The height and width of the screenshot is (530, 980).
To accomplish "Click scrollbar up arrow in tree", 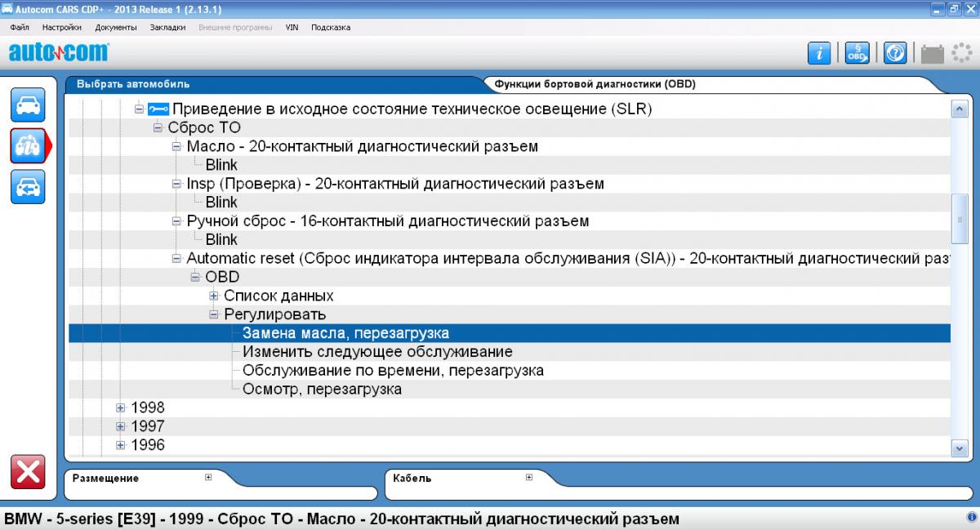I will [x=960, y=109].
